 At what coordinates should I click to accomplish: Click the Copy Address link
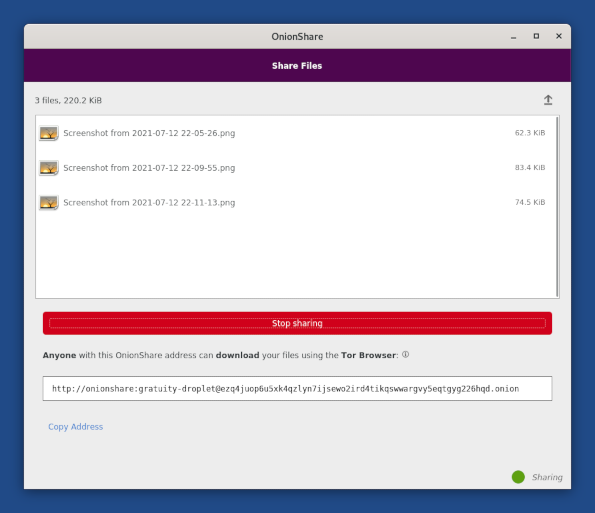click(76, 427)
